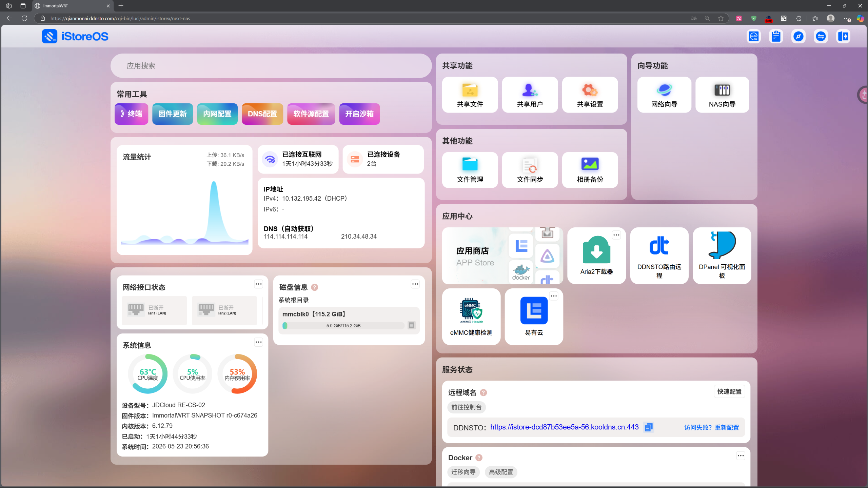
Task: Click CPU温度 63°C gauge
Action: click(148, 374)
